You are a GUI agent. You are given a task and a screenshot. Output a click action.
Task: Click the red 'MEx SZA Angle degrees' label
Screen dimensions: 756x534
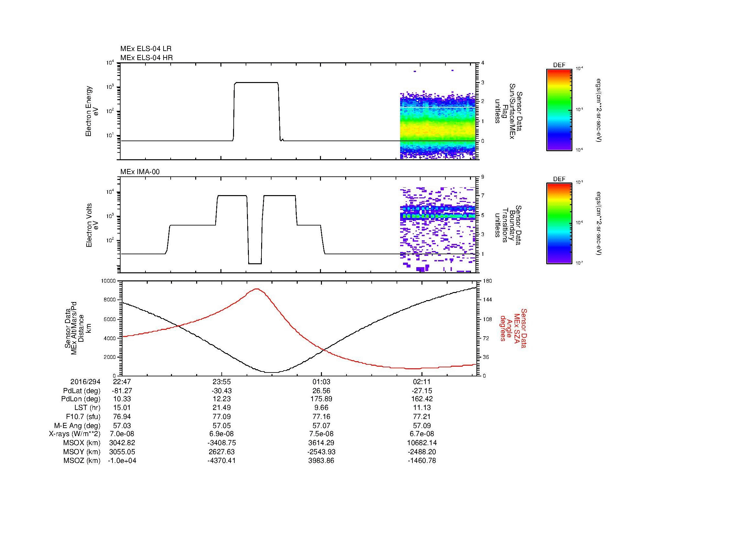(513, 328)
